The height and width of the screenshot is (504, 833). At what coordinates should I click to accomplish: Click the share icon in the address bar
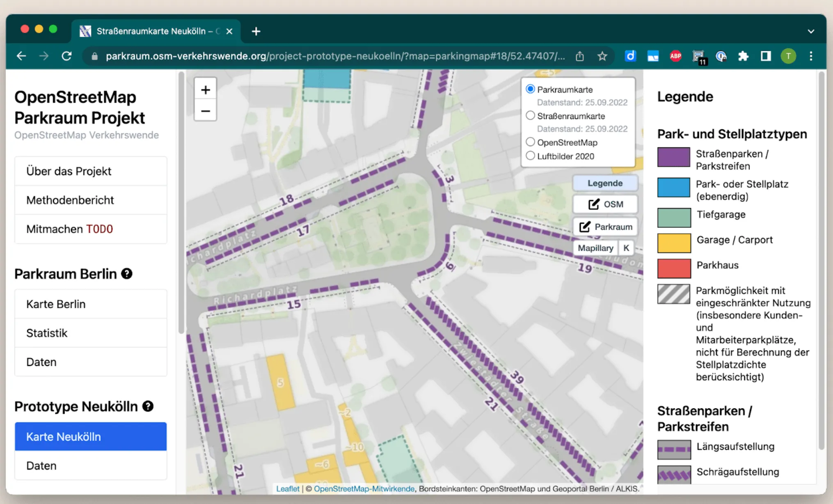pyautogui.click(x=579, y=56)
